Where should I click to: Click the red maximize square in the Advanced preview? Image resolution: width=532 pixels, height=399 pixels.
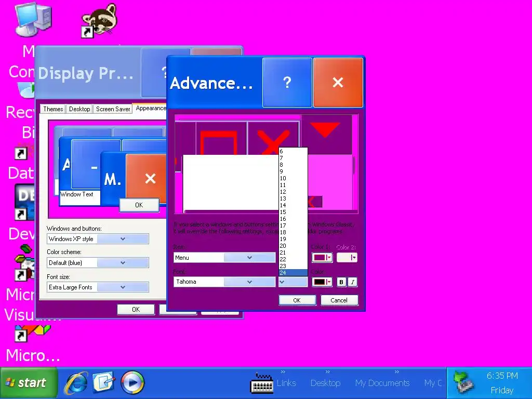coord(219,143)
